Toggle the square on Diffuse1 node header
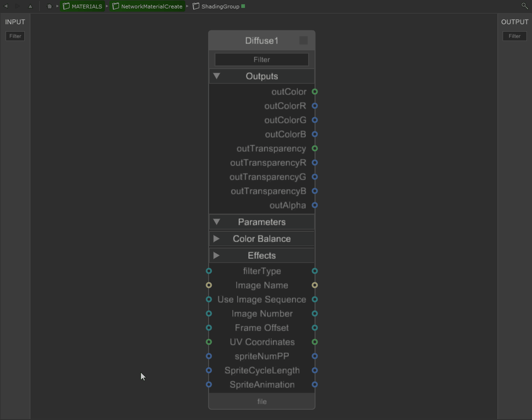This screenshot has width=532, height=420. (x=303, y=41)
